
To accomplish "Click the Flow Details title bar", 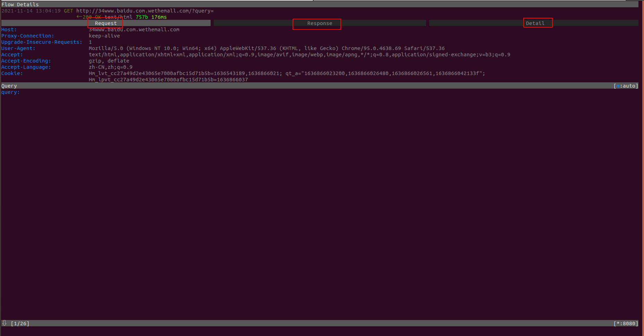I will [20, 4].
